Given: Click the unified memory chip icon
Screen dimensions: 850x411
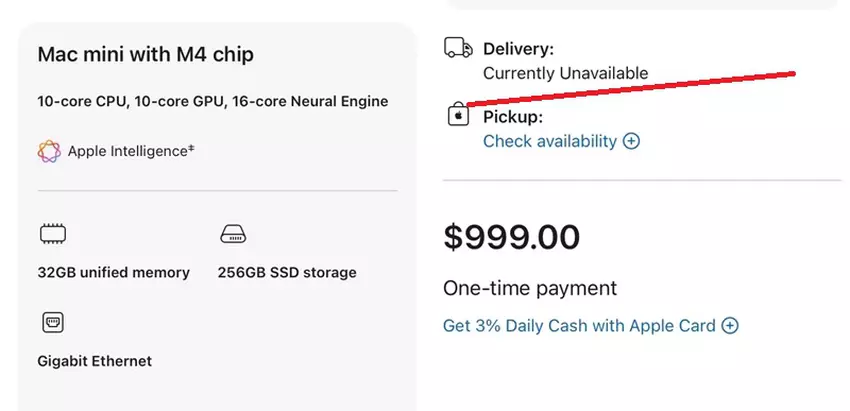Looking at the screenshot, I should point(52,234).
